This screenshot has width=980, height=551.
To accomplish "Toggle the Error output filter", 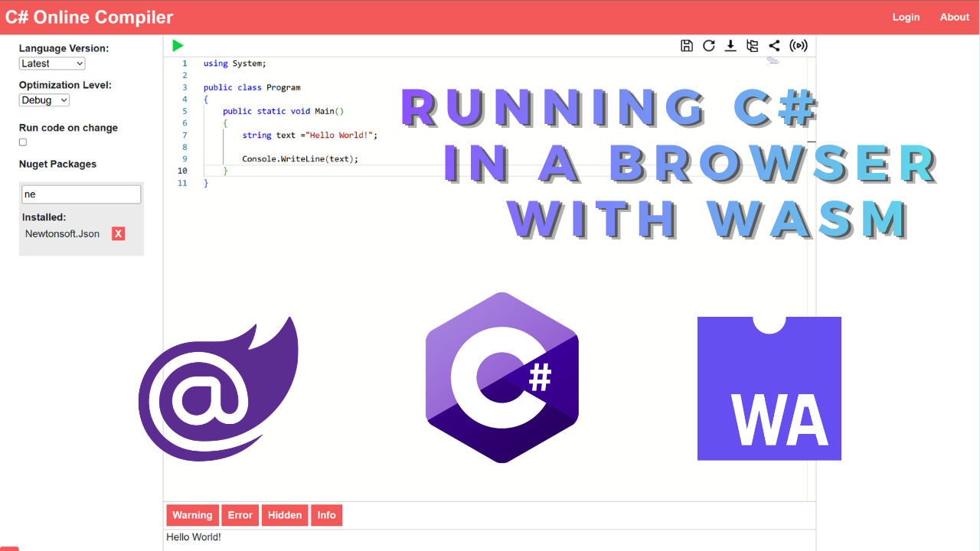I will pos(240,515).
